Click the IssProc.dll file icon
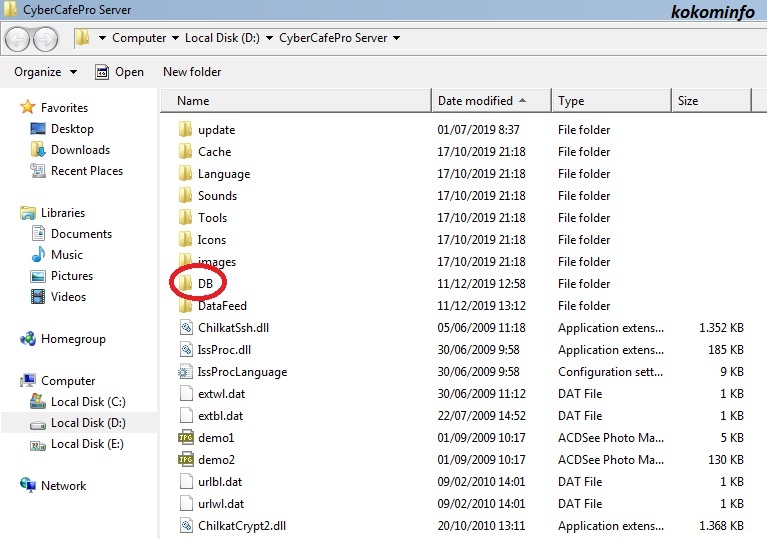This screenshot has width=767, height=539. pos(186,350)
